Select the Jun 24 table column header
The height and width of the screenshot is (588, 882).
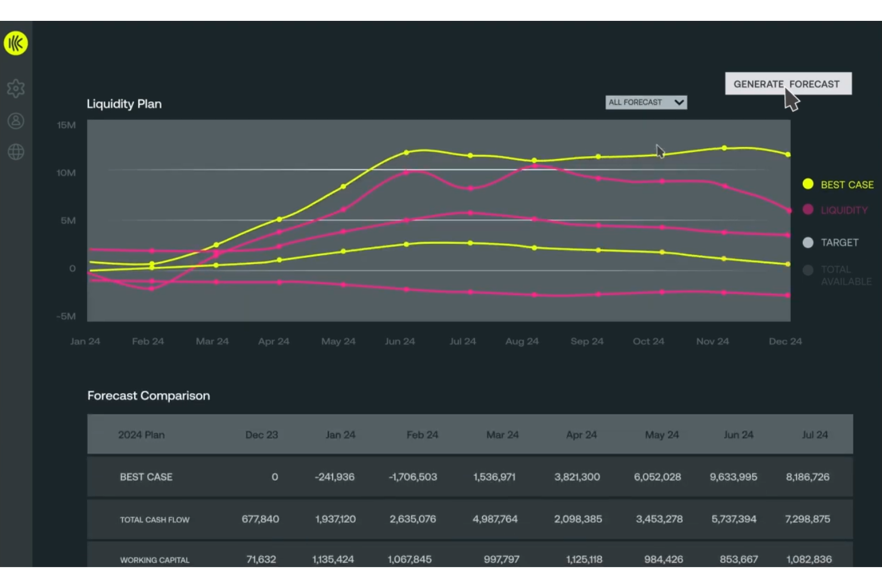tap(738, 435)
